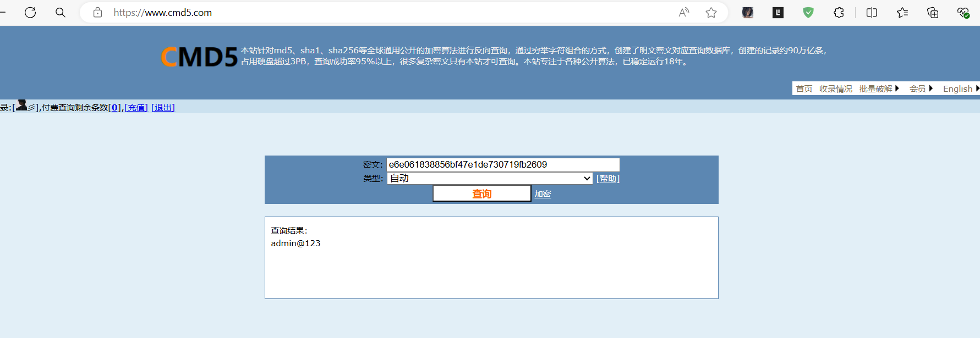980x338 pixels.
Task: Click the remaining query count [0] link
Action: click(x=114, y=108)
